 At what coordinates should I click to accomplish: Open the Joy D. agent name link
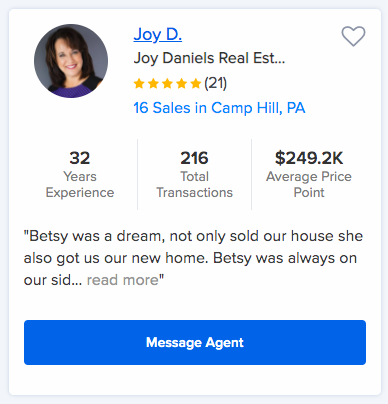pyautogui.click(x=158, y=34)
